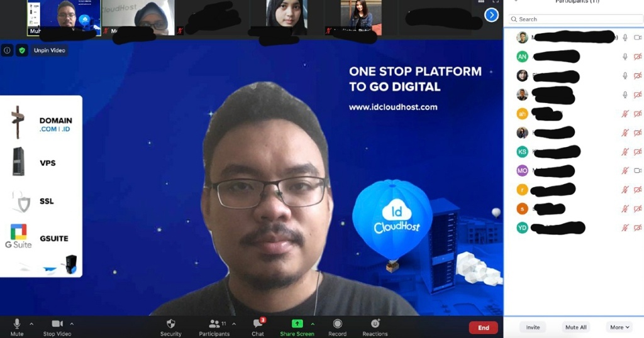The width and height of the screenshot is (644, 338).
Task: Select thumbnail with CloudHost background
Action: (x=138, y=18)
